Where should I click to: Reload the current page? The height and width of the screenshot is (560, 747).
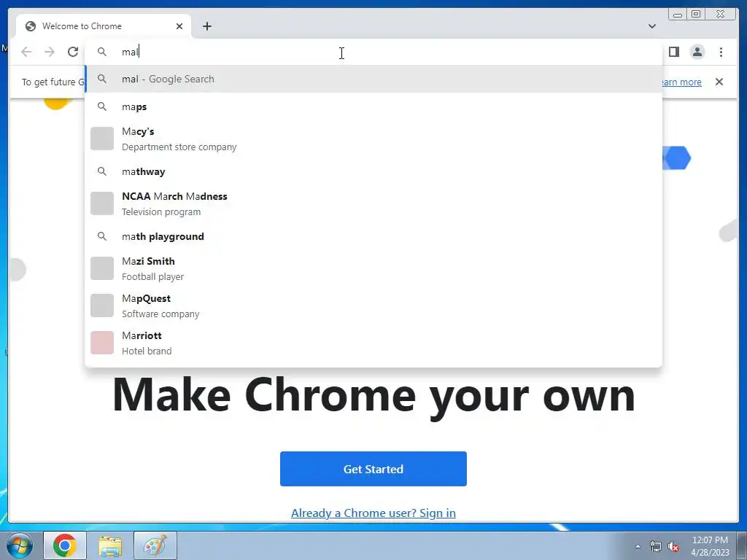tap(73, 52)
